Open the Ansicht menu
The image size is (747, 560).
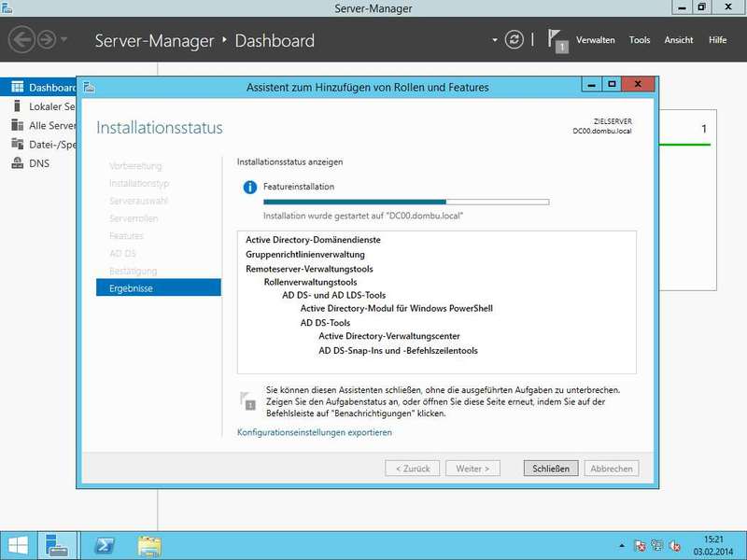679,40
